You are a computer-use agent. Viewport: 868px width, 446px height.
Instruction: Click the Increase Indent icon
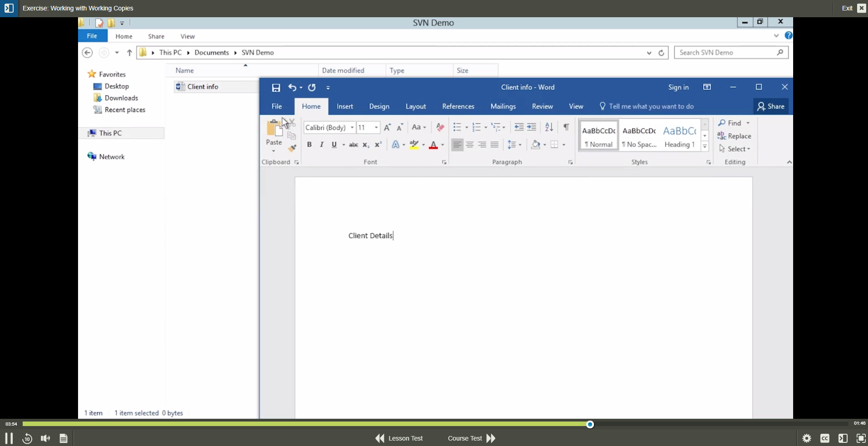point(531,127)
